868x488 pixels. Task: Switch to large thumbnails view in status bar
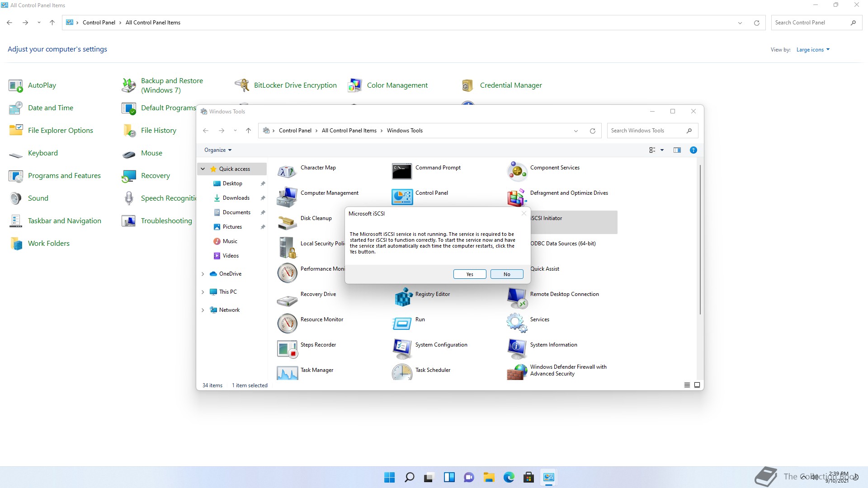[697, 385]
